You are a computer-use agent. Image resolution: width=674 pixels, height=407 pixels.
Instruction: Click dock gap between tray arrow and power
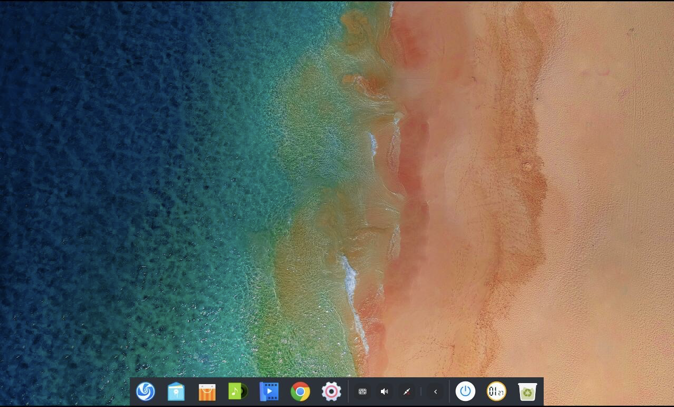[449, 392]
